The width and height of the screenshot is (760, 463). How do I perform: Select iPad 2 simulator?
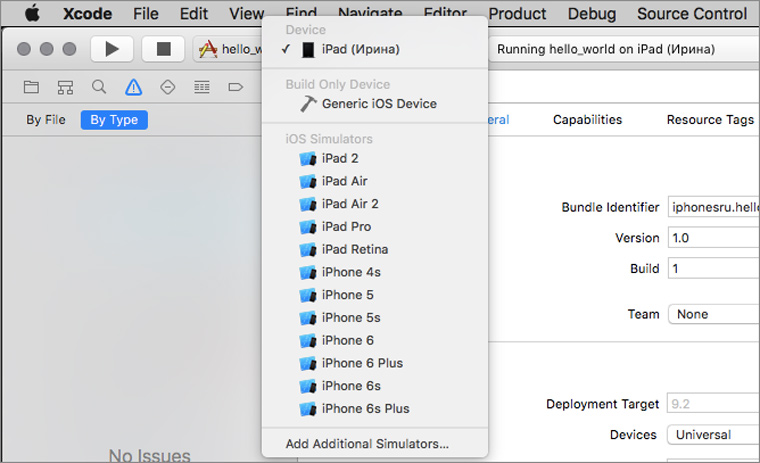(x=375, y=159)
